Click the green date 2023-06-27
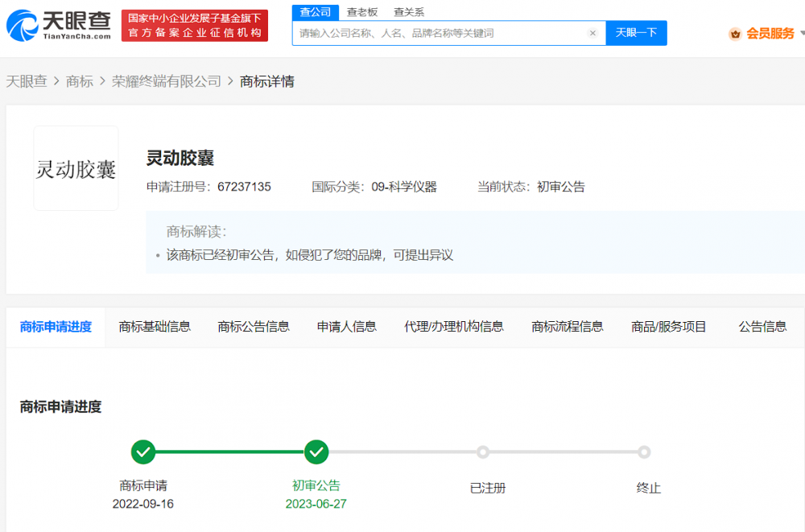This screenshot has height=532, width=805. pyautogui.click(x=316, y=504)
